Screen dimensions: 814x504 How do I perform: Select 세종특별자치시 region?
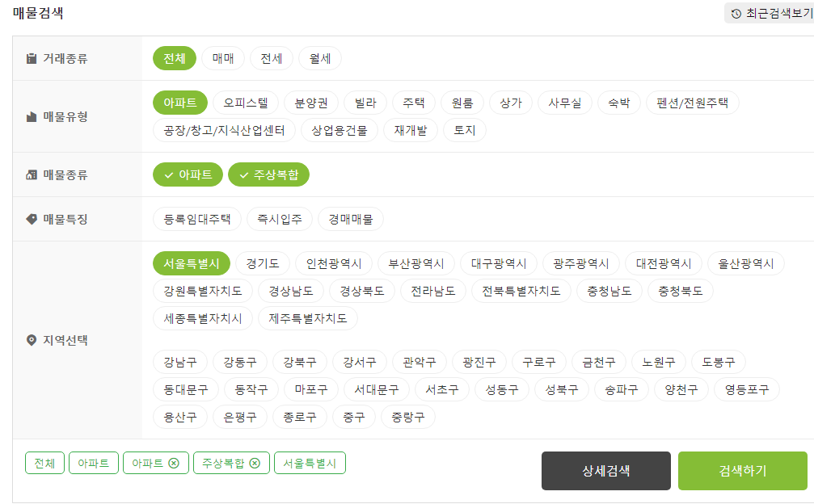tap(203, 318)
